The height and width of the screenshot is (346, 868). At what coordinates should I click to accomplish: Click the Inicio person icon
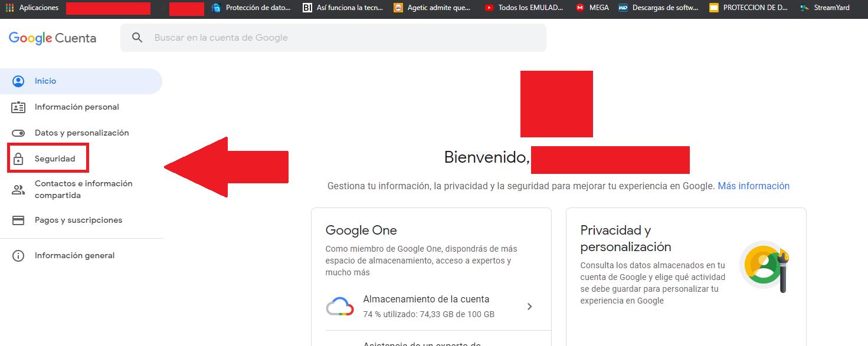point(18,81)
